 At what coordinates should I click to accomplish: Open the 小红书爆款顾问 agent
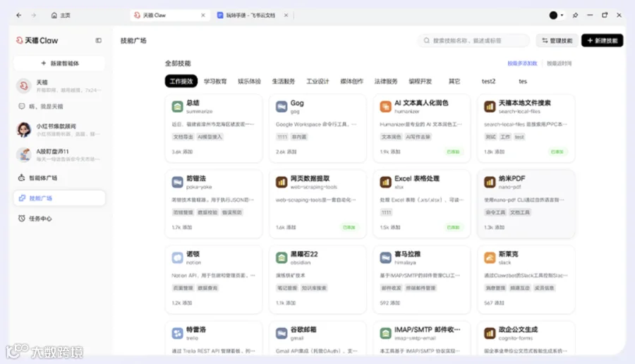pos(59,130)
